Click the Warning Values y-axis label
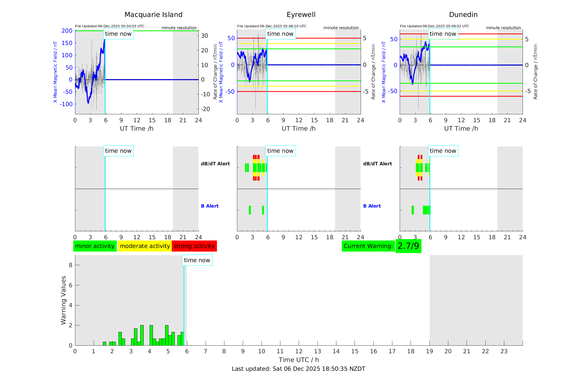This screenshot has height=392, width=578. point(63,300)
